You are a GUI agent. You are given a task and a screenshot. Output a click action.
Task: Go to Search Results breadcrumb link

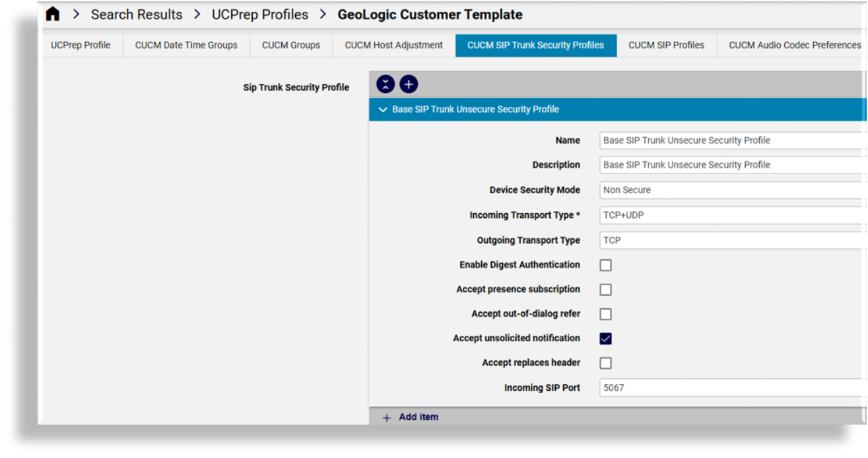[137, 15]
